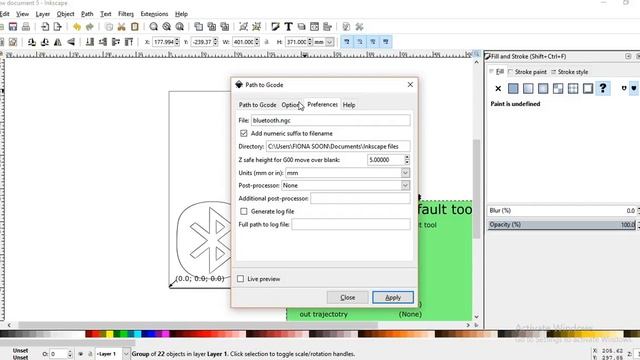Viewport: 640px width, 360px height.
Task: Select the Flat color fill icon
Action: pos(513,88)
